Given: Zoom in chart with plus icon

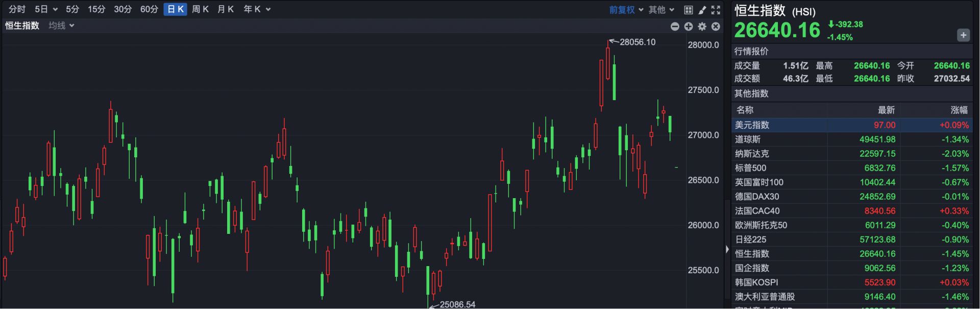Looking at the screenshot, I should [689, 27].
